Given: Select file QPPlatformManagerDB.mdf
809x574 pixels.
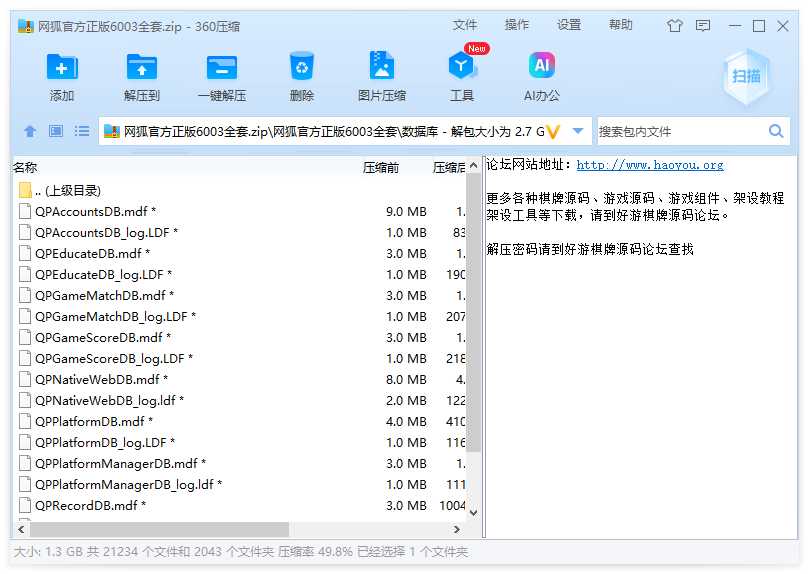Looking at the screenshot, I should [239, 464].
